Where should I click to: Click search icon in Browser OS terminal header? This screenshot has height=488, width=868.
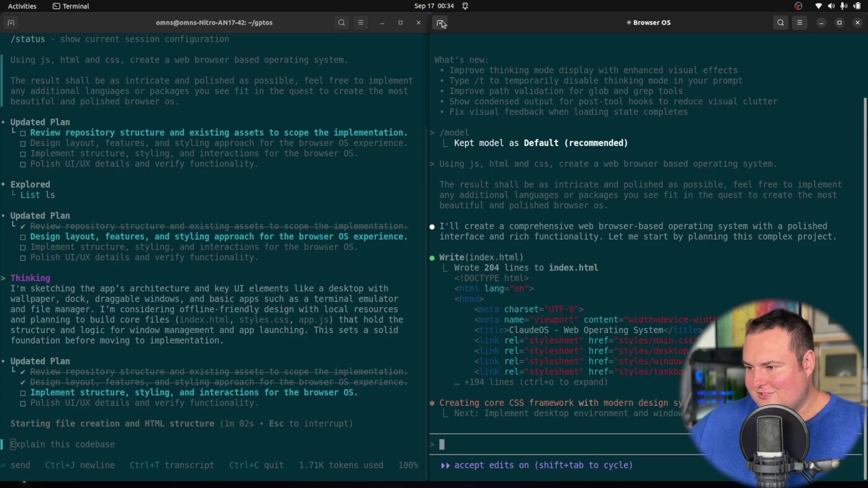point(781,23)
